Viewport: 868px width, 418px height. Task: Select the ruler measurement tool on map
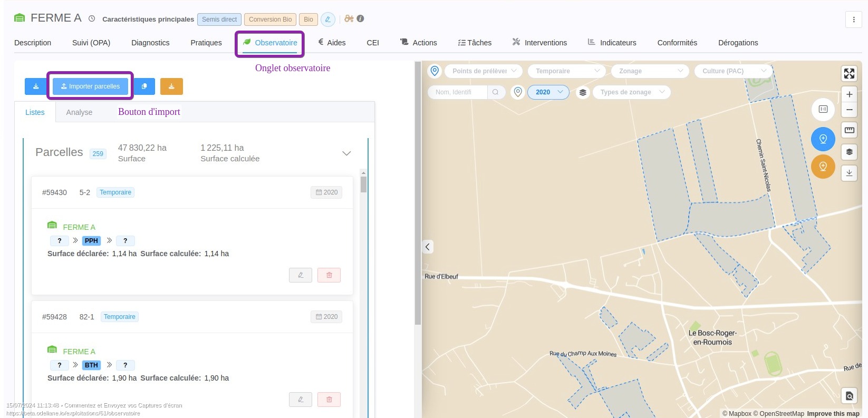(849, 130)
